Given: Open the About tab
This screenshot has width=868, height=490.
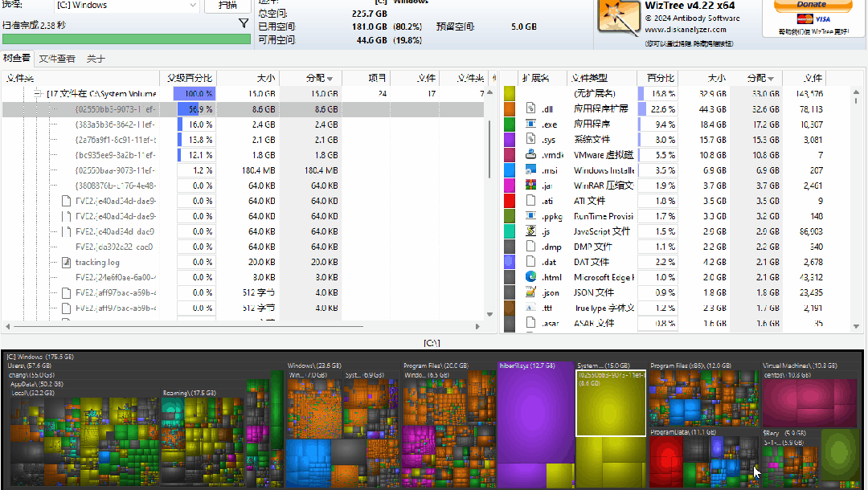Looking at the screenshot, I should click(95, 59).
